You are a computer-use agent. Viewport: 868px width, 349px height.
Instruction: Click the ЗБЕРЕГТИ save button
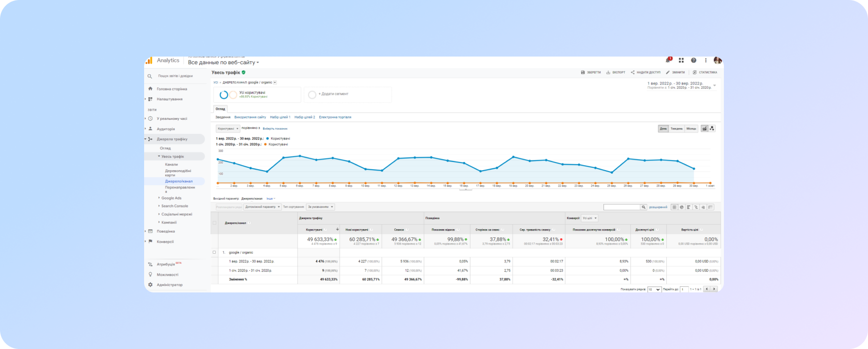tap(591, 73)
